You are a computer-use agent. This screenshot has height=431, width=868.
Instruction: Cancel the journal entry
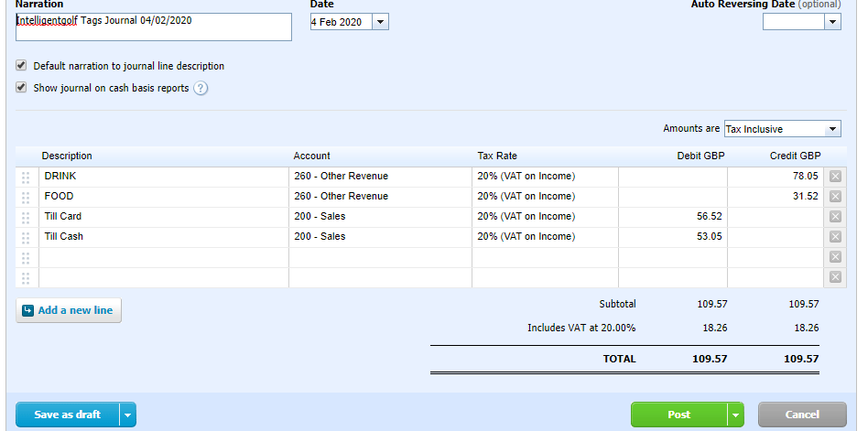(x=802, y=415)
